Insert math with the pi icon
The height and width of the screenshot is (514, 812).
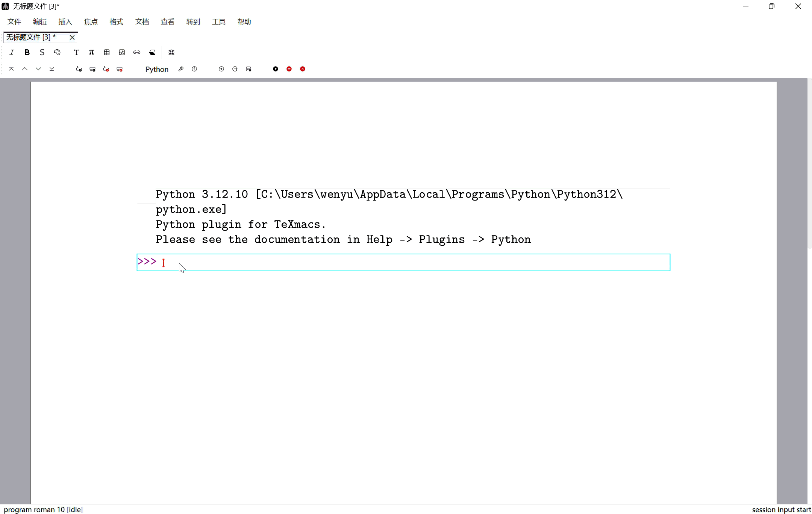pyautogui.click(x=91, y=52)
